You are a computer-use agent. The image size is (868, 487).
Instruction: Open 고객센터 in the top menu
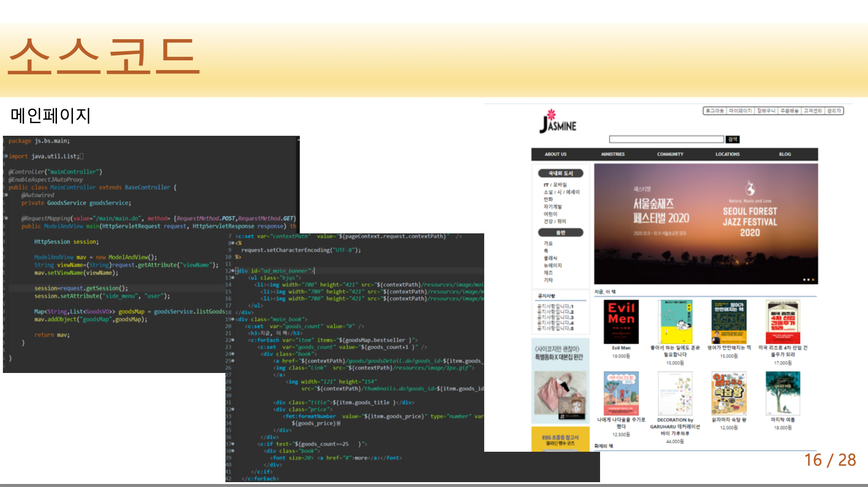coord(813,111)
